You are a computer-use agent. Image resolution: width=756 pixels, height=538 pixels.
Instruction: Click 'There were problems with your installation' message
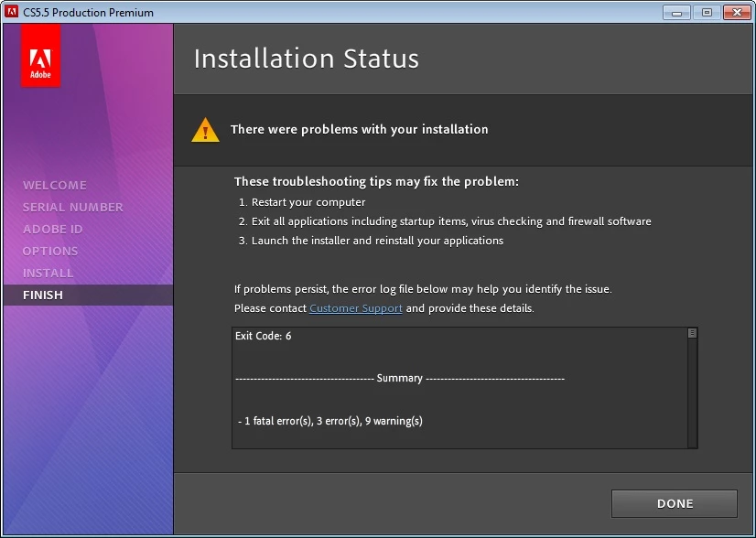click(x=359, y=129)
